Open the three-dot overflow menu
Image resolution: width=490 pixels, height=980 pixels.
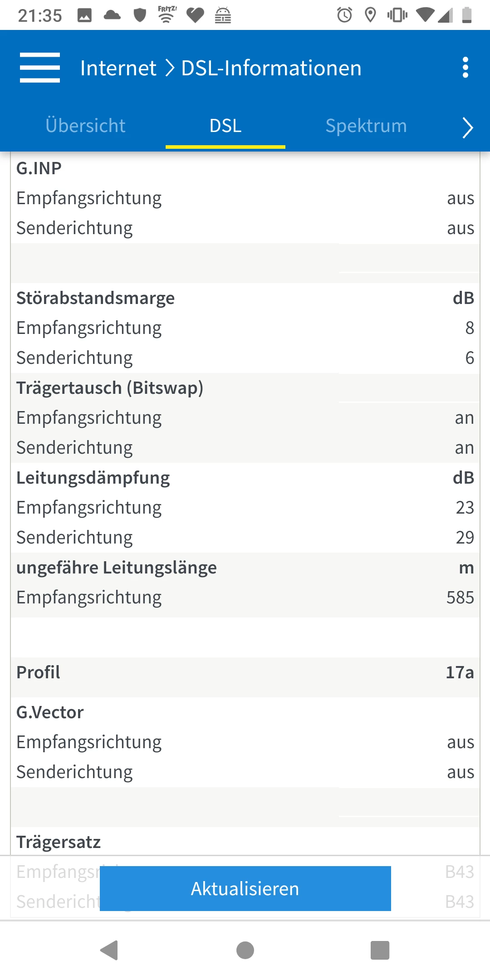[465, 68]
